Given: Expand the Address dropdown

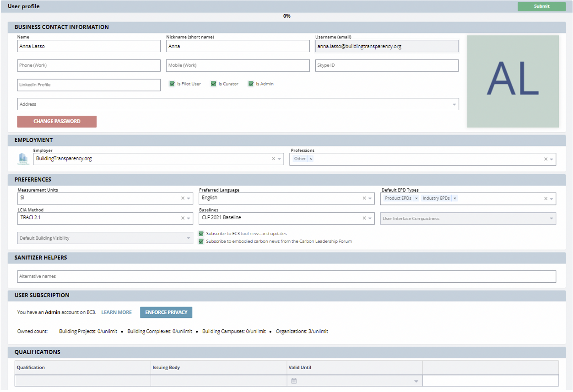Looking at the screenshot, I should coord(454,105).
